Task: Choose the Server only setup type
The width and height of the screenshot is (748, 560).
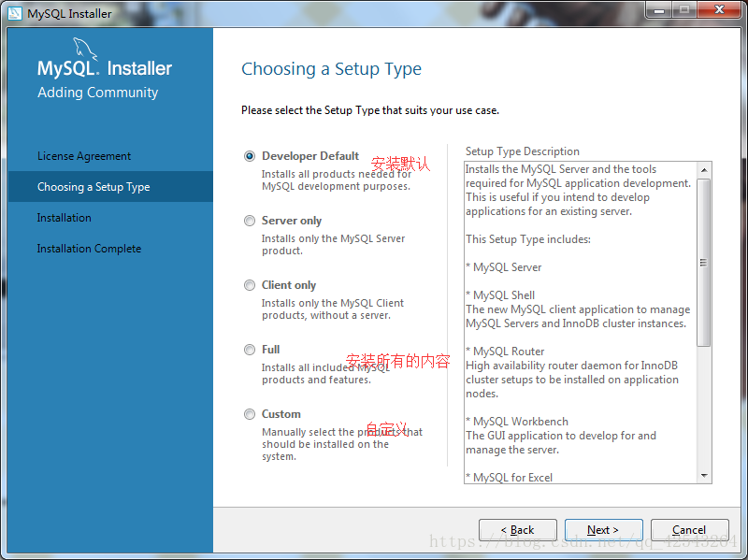Action: tap(250, 221)
